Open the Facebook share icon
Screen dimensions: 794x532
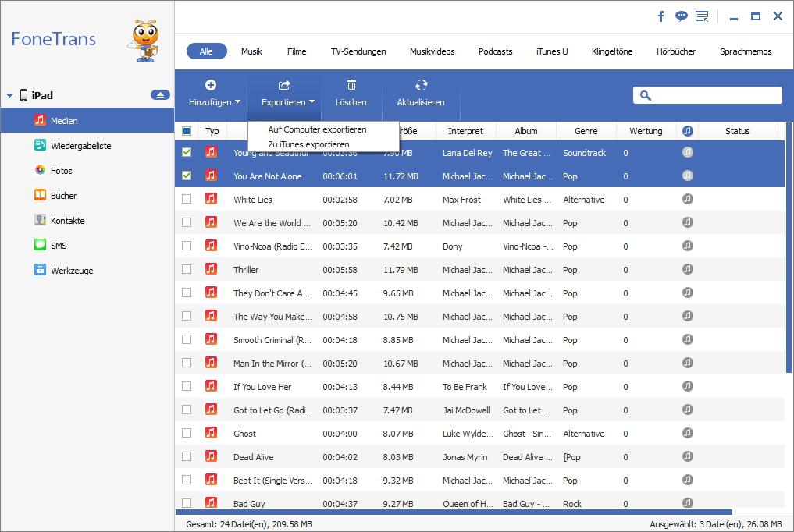pos(660,16)
